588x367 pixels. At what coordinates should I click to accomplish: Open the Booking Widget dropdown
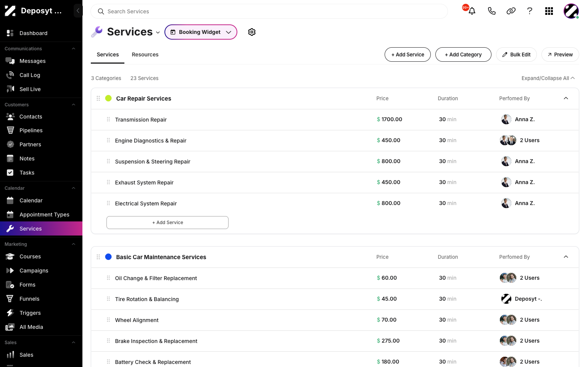tap(201, 32)
